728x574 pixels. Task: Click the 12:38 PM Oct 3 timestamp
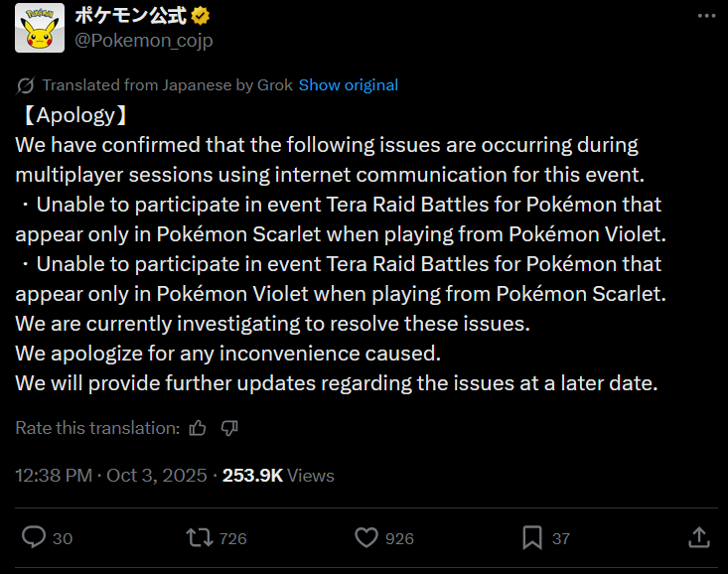click(x=110, y=476)
